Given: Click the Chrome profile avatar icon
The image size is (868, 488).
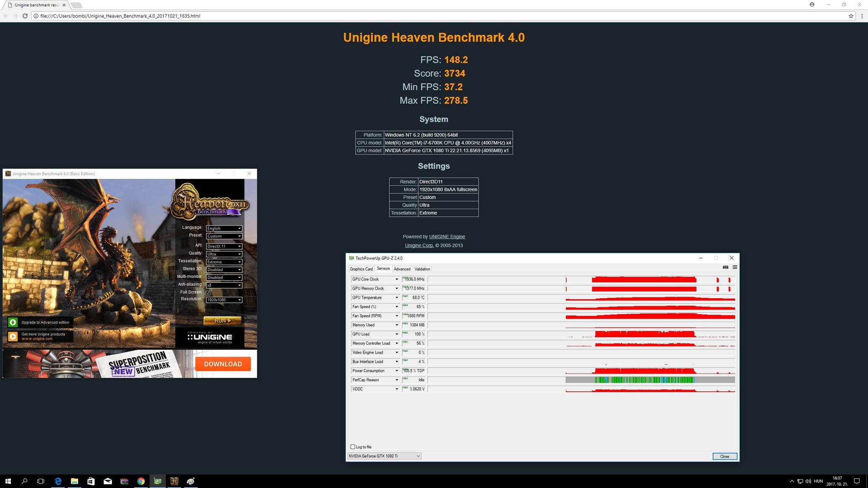Looking at the screenshot, I should point(812,4).
